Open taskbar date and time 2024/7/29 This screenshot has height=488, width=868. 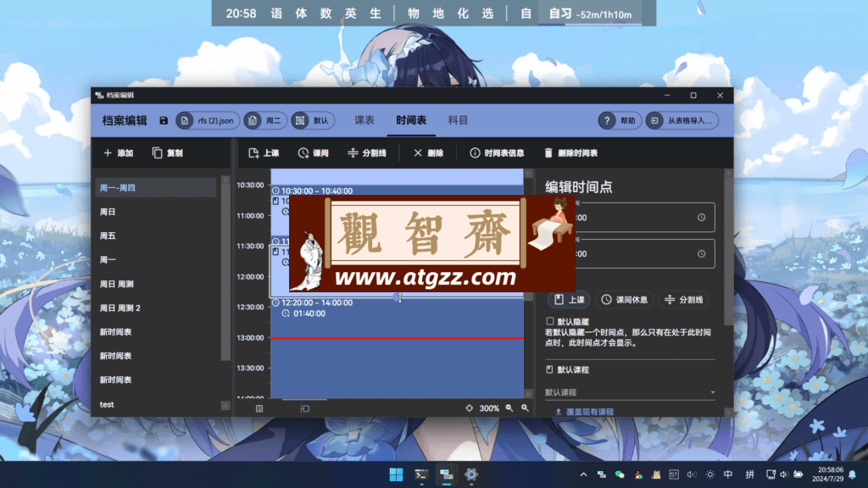coord(827,474)
